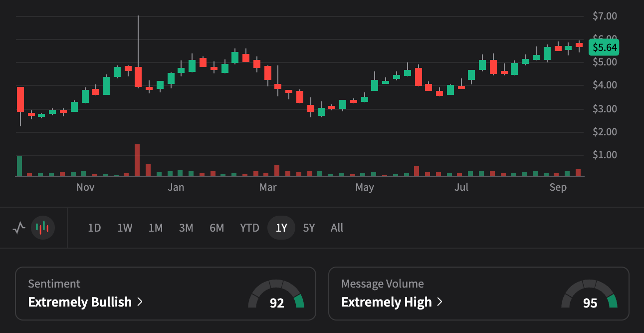The width and height of the screenshot is (644, 333).
Task: Open Extremely High message volume details
Action: pyautogui.click(x=392, y=302)
